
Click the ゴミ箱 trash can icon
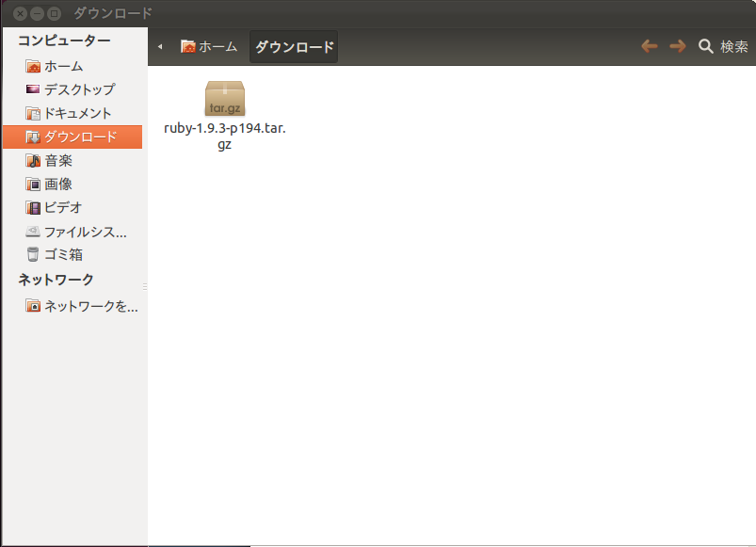33,254
